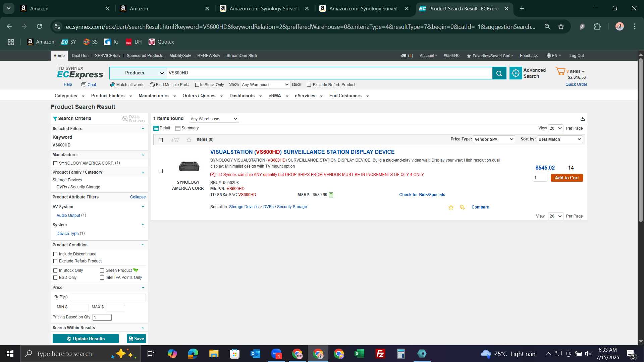Image resolution: width=644 pixels, height=362 pixels.
Task: Click the messages envelope icon
Action: (x=404, y=56)
